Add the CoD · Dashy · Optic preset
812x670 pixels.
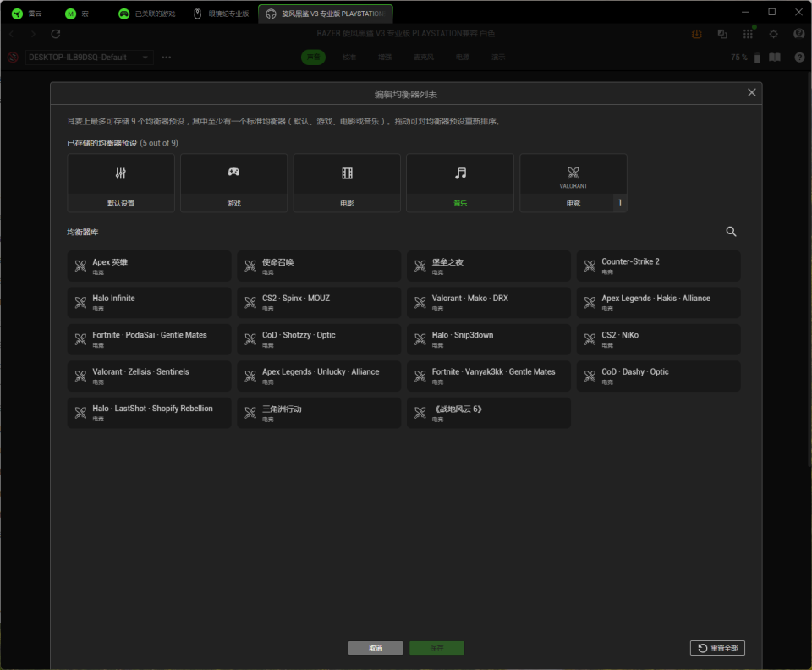(658, 376)
